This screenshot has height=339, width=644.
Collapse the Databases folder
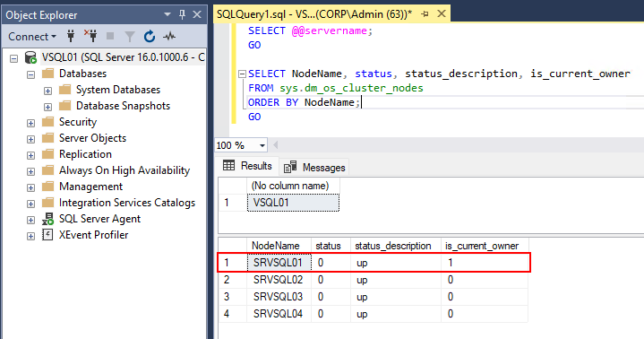click(30, 74)
